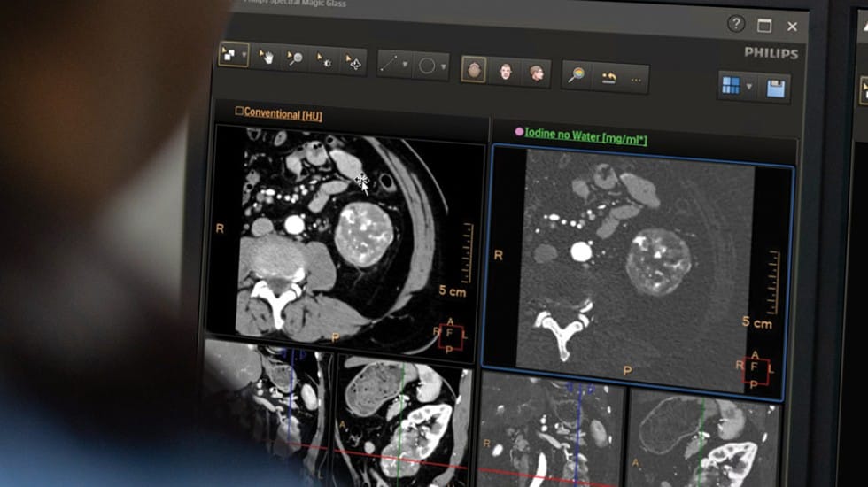
Task: Toggle the Conventional [HU] checkbox
Action: pyautogui.click(x=239, y=111)
